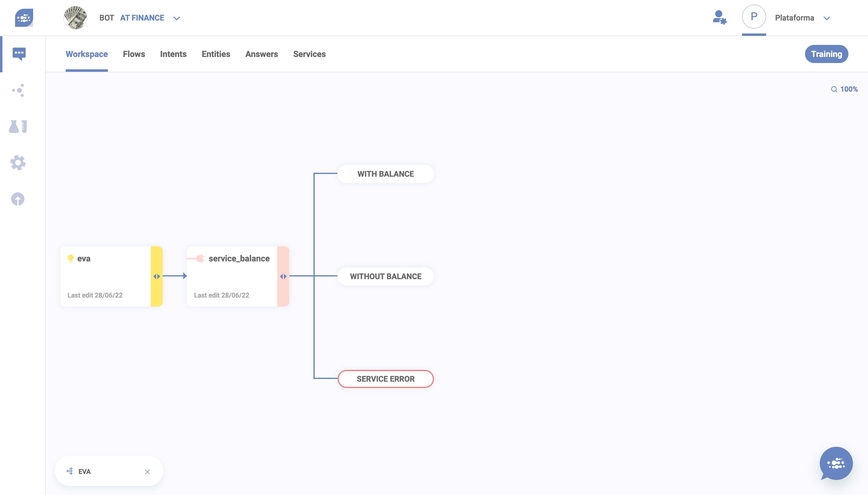Open the gear settings sidebar icon
This screenshot has width=868, height=495.
coord(18,163)
